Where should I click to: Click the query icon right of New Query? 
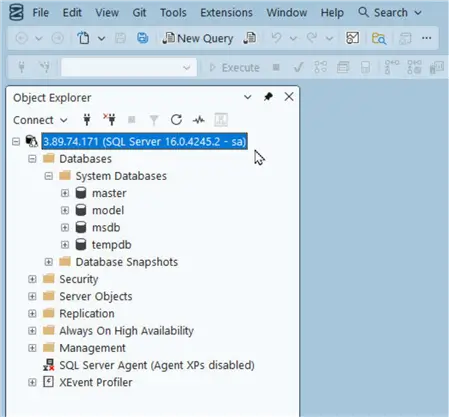tap(250, 38)
